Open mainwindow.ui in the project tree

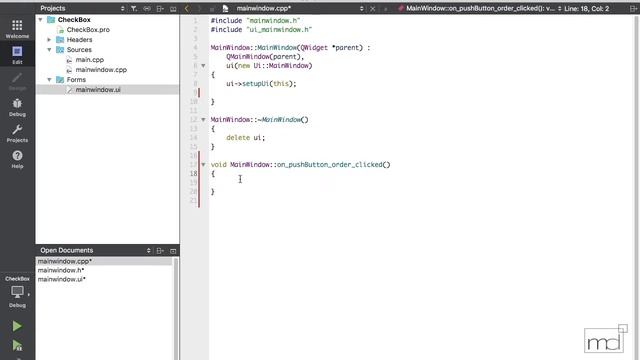tap(98, 90)
